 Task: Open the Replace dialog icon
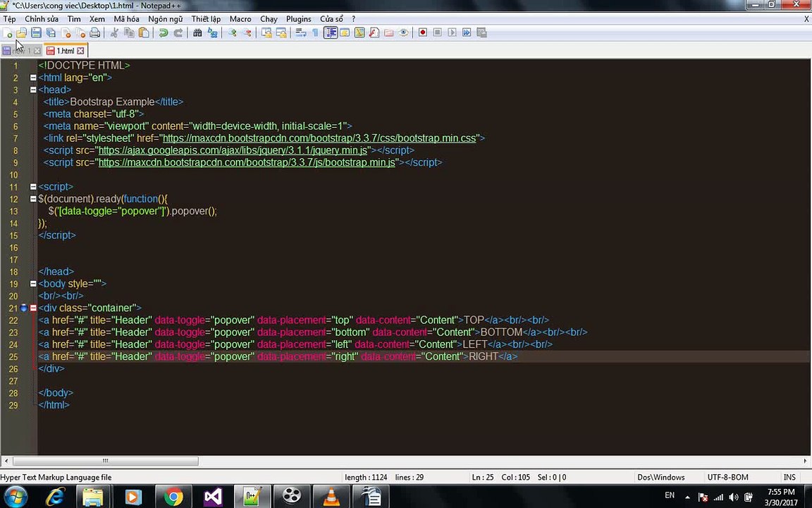[x=212, y=32]
